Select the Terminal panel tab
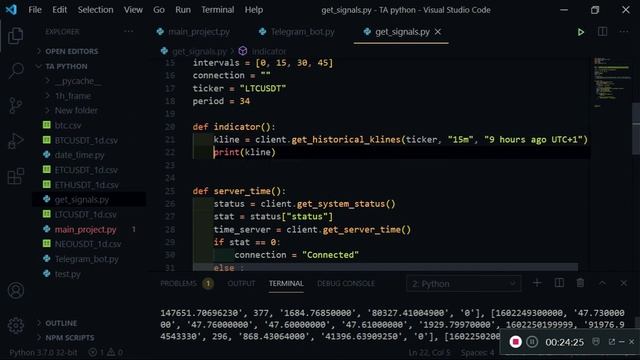Screen dimensions: 640x360 (286, 283)
